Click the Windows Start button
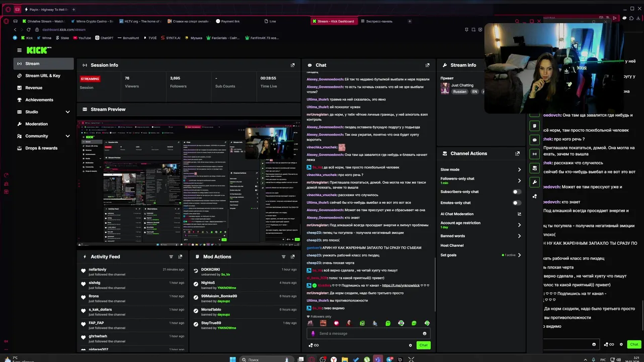Image resolution: width=644 pixels, height=362 pixels. pos(232,359)
